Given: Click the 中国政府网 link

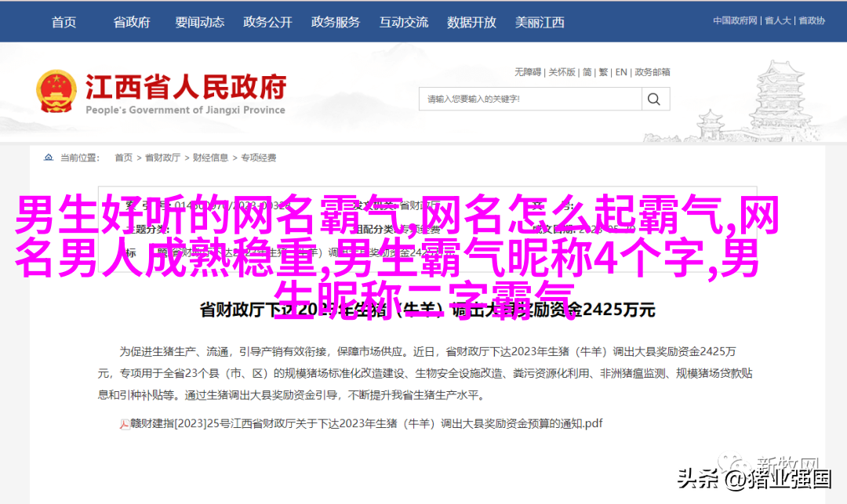Looking at the screenshot, I should click(x=735, y=20).
